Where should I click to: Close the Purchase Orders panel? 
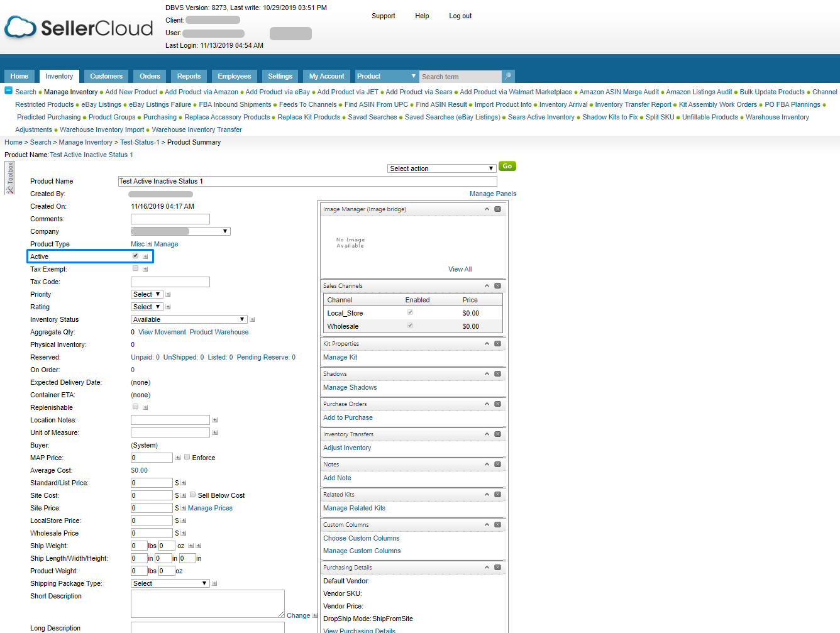pos(497,404)
